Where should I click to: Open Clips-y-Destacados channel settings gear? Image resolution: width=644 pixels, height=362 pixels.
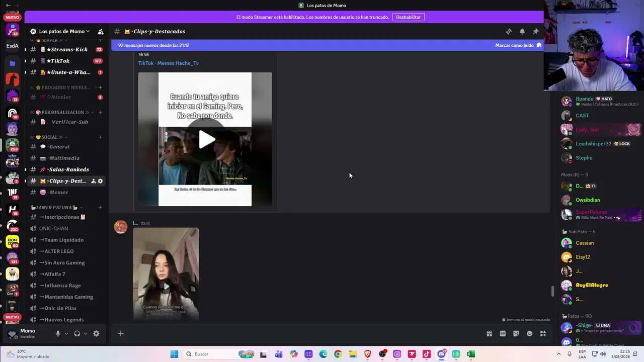(100, 181)
